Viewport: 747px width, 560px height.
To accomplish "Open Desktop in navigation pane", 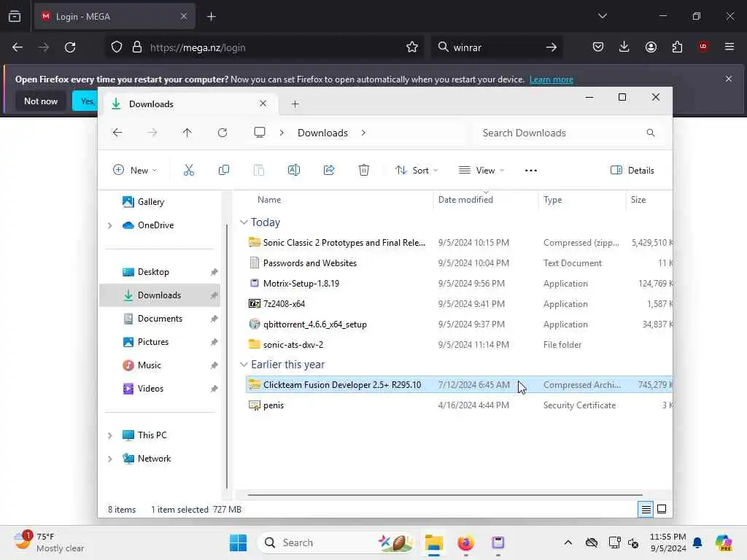I will click(153, 272).
